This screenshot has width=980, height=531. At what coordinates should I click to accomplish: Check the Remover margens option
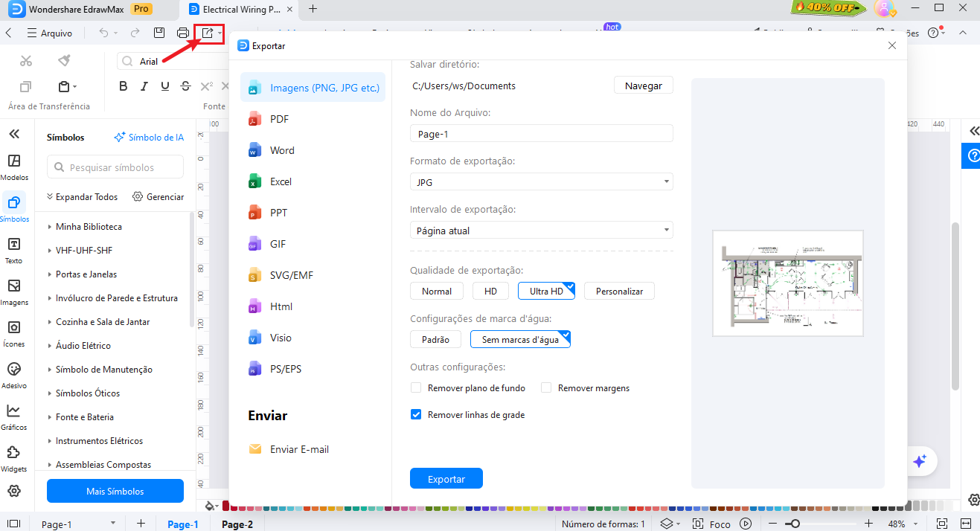point(546,387)
